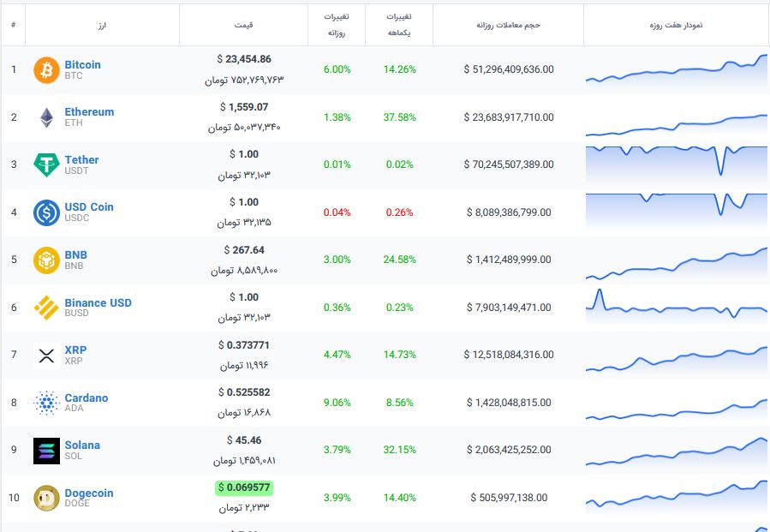Click the نمودار هفت روزه column header
770x532 pixels.
(x=676, y=25)
